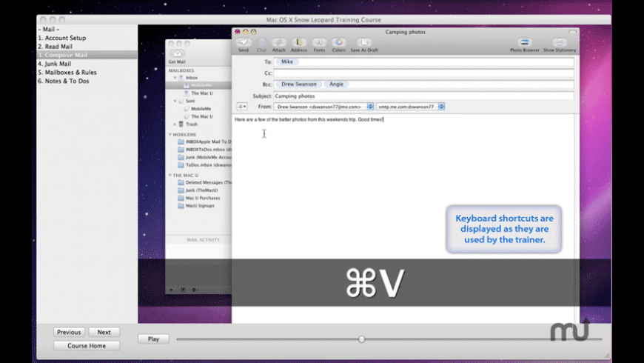Open the header fields customize dropdown
Screen dimensions: 644x363
click(x=242, y=107)
